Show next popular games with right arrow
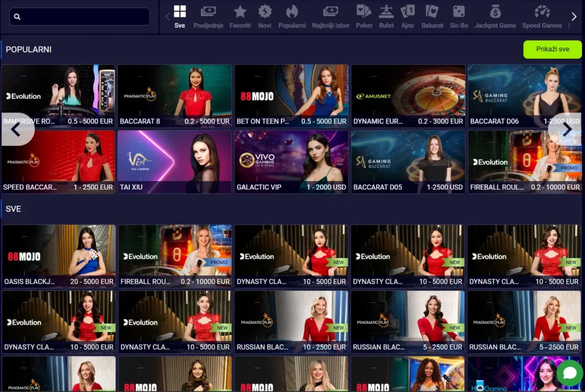 click(x=566, y=130)
